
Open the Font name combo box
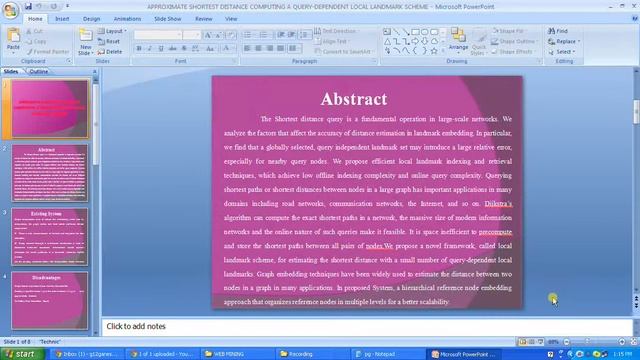(x=158, y=35)
